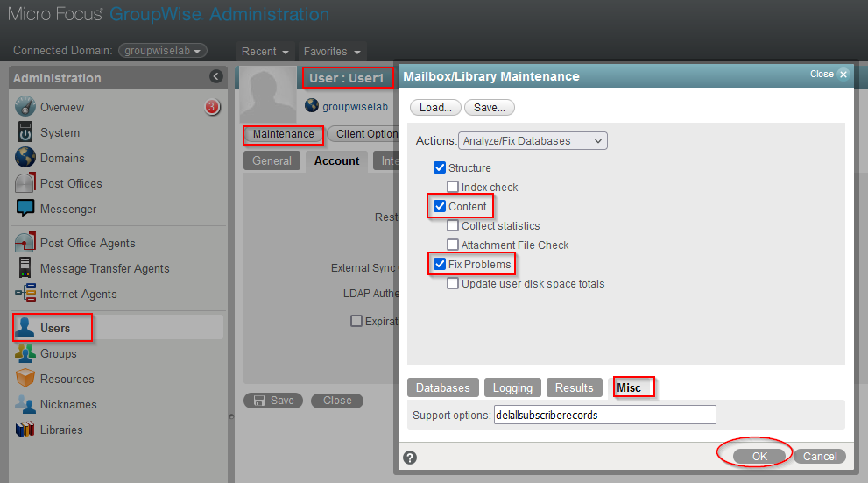
Task: Click the System icon in Administration panel
Action: pos(25,132)
